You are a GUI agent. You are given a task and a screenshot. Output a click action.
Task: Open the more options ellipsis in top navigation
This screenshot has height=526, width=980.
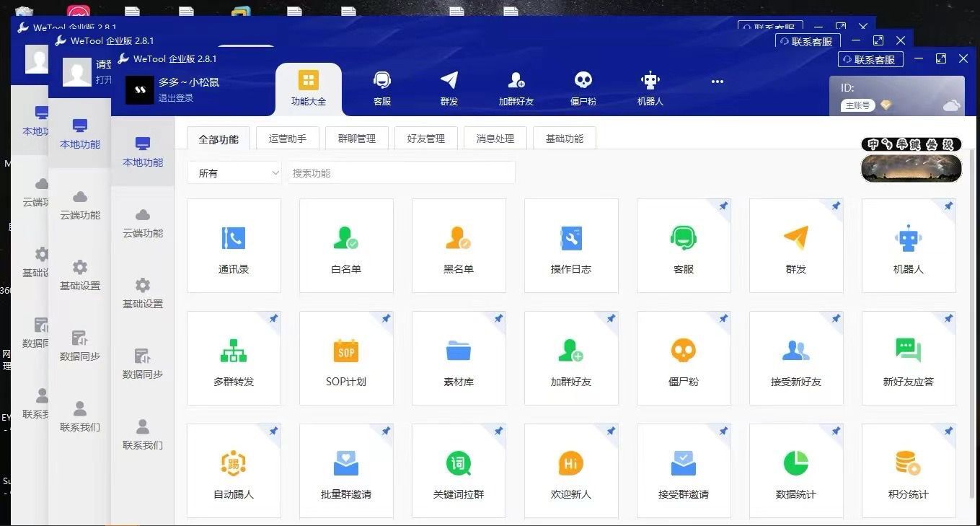click(x=718, y=82)
